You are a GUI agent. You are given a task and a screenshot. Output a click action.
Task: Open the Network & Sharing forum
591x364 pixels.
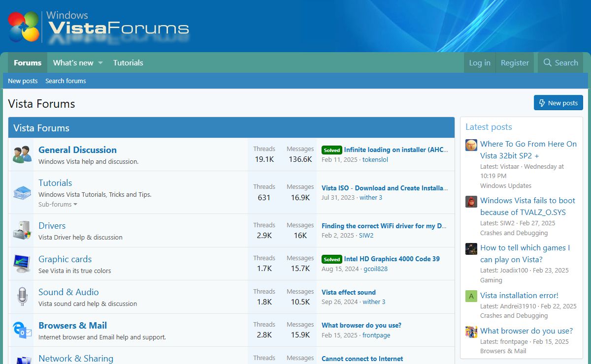tap(76, 359)
